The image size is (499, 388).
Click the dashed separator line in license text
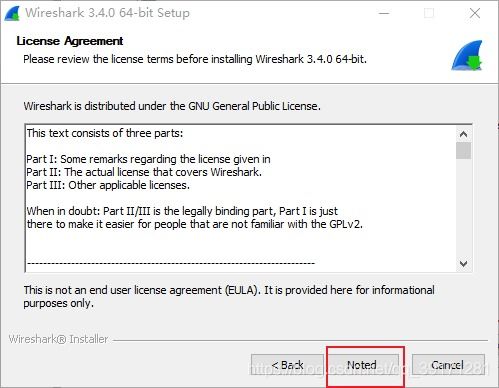tap(171, 263)
